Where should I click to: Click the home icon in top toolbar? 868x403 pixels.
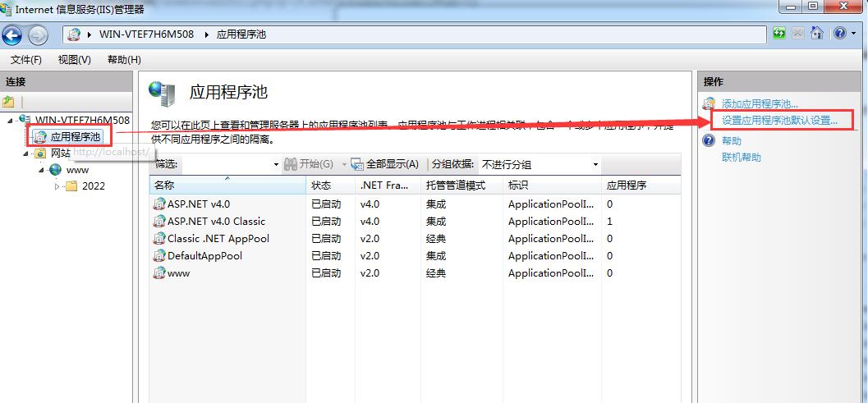click(x=817, y=34)
